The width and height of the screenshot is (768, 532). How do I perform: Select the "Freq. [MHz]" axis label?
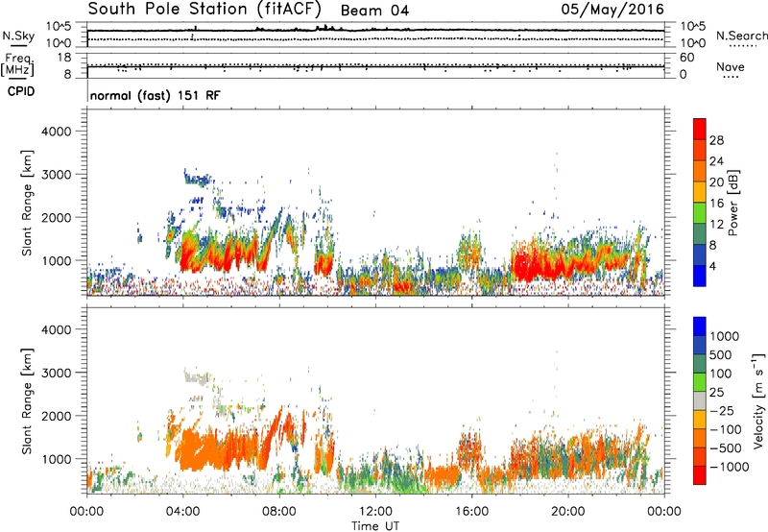[x=17, y=65]
